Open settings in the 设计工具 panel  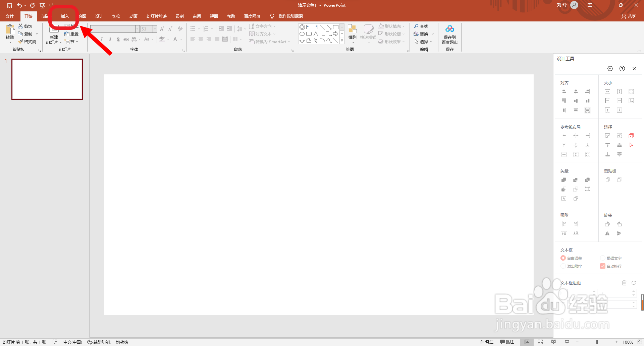point(610,69)
